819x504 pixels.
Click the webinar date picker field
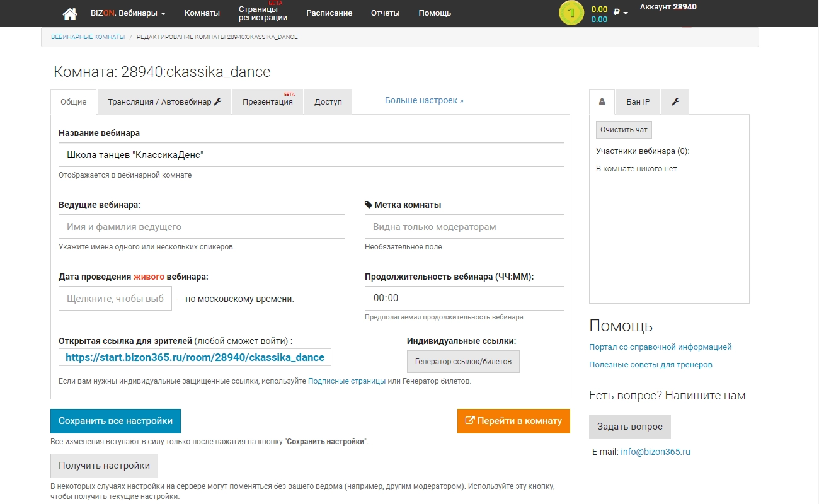coord(115,299)
